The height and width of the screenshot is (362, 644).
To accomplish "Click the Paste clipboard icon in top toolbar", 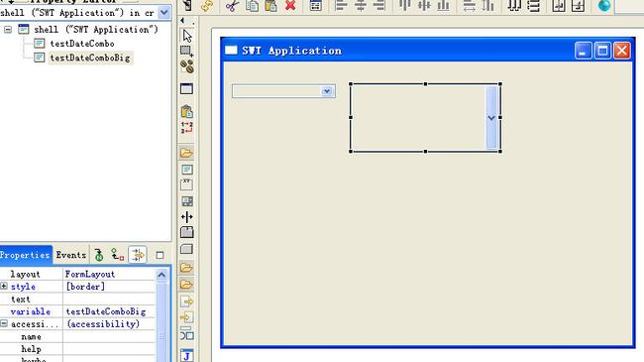I will click(270, 6).
